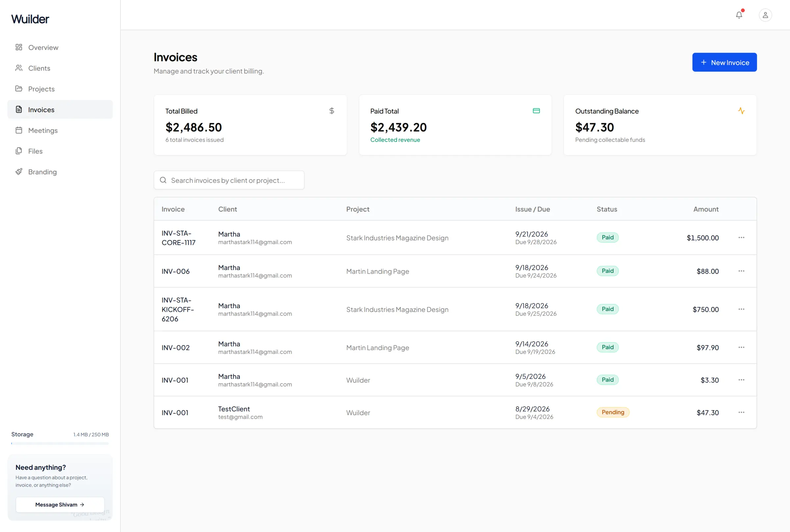Click the $97.90 amount
The width and height of the screenshot is (790, 532).
pos(707,348)
